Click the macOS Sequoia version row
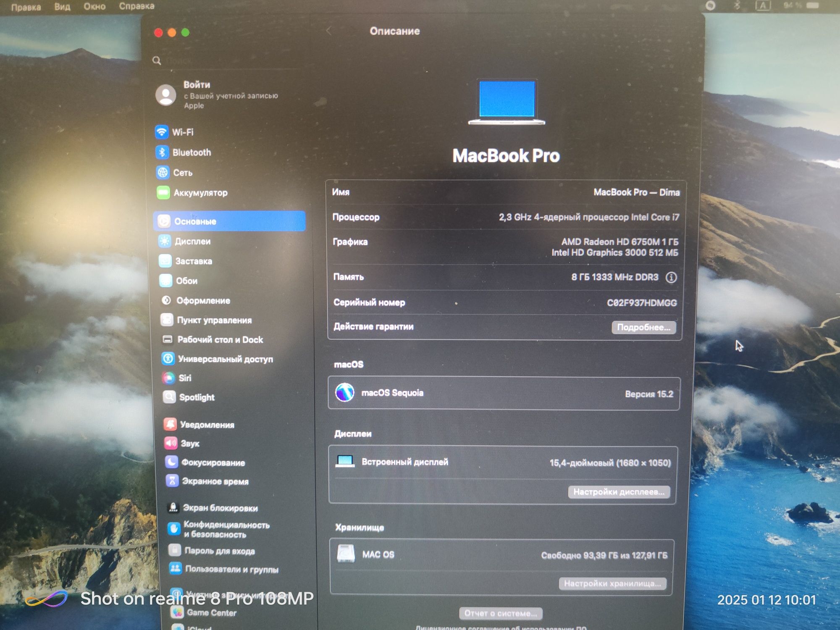 click(x=504, y=393)
